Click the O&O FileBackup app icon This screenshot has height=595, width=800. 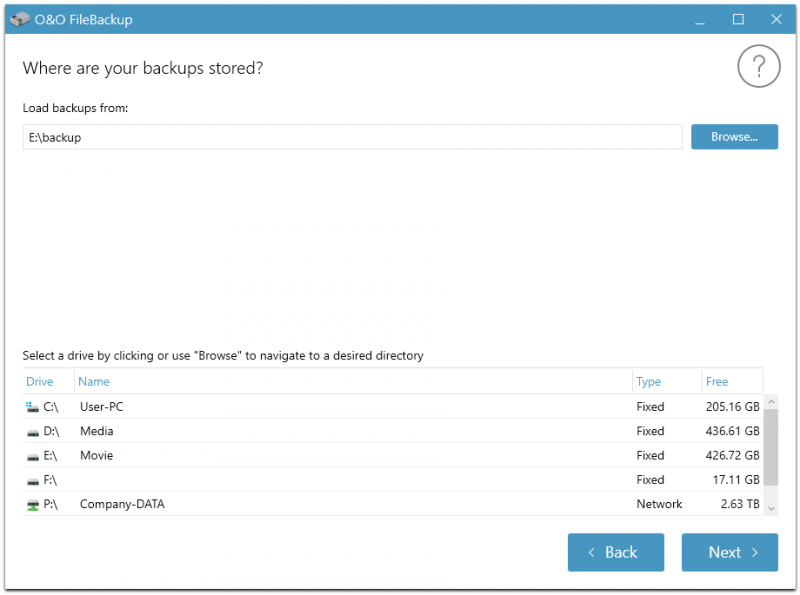coord(20,19)
